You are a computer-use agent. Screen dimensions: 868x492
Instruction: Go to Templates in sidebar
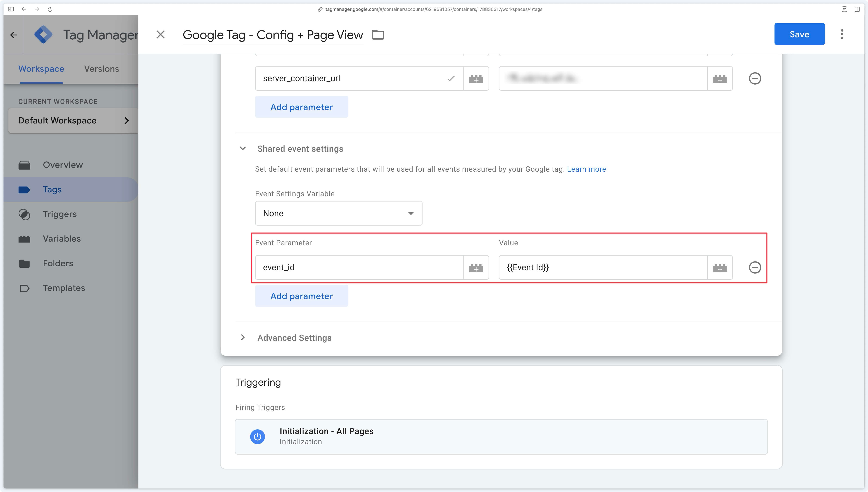click(x=64, y=288)
